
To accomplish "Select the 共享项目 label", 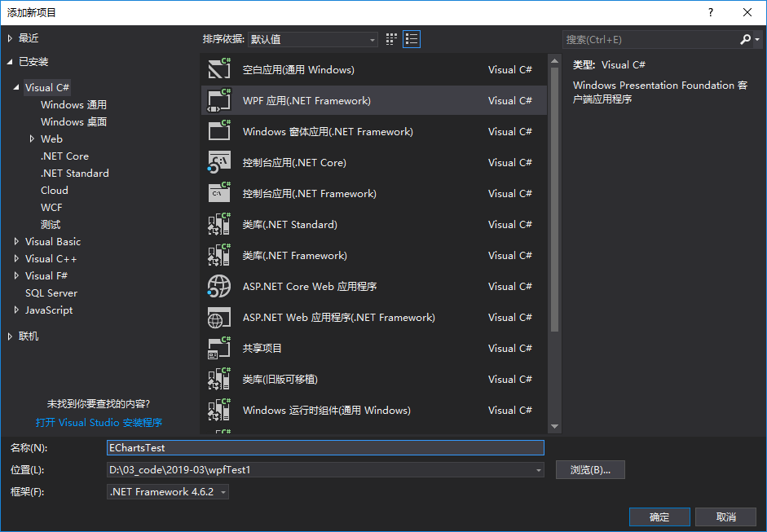I will point(262,348).
